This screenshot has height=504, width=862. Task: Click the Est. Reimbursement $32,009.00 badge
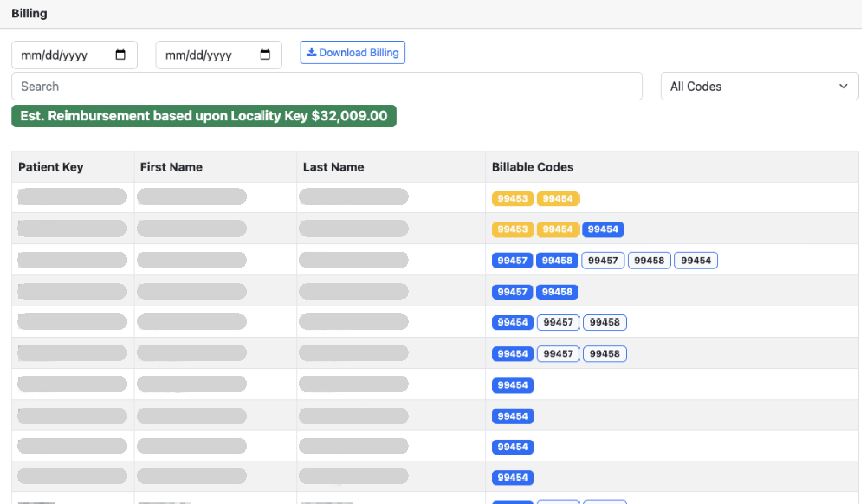[x=204, y=116]
